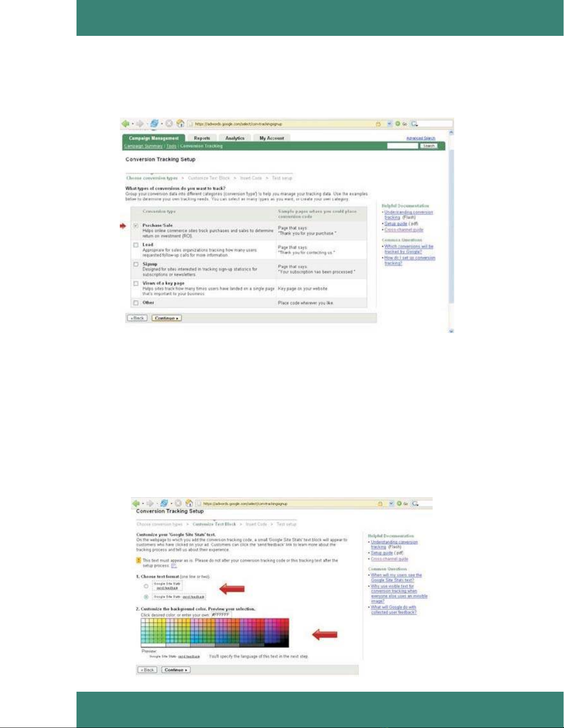Switch to the Reports tab

(x=202, y=138)
